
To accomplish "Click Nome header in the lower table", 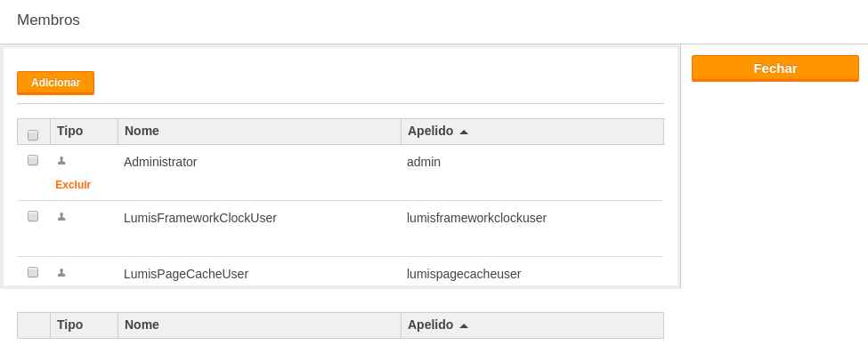I will [x=142, y=325].
